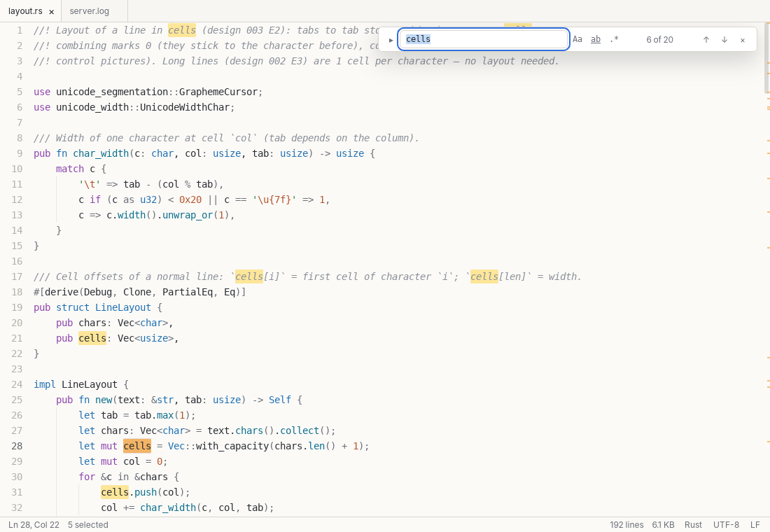Click highlighted 'cells' on line 21
Image resolution: width=770 pixels, height=532 pixels.
[x=92, y=338]
